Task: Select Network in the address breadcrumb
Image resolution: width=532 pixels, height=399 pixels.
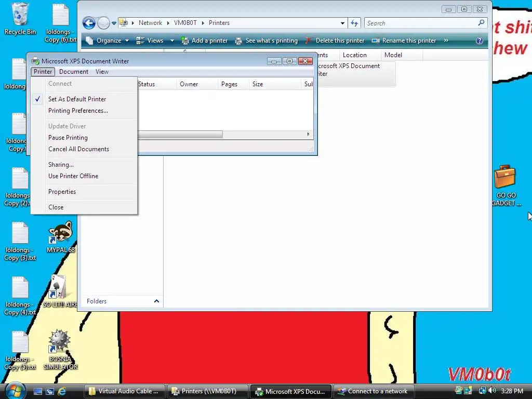Action: coord(150,23)
